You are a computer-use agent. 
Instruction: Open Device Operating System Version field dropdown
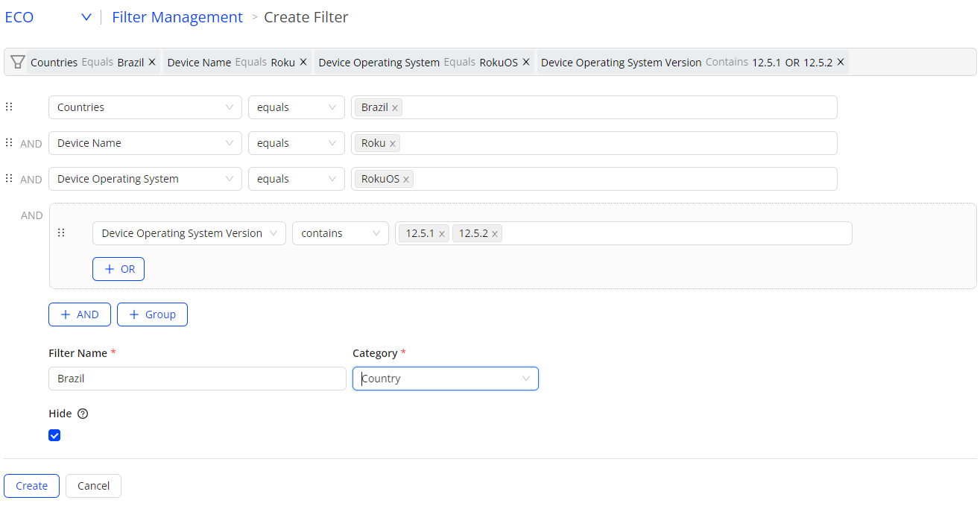189,233
